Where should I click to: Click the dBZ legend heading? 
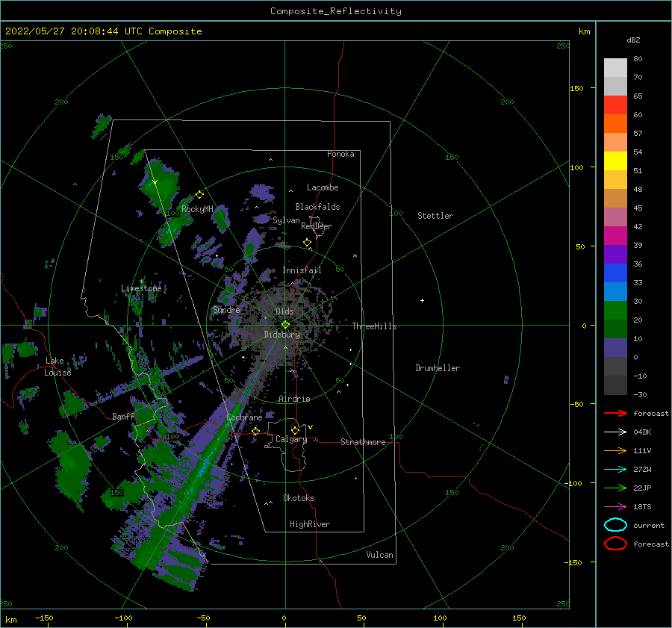click(x=633, y=40)
